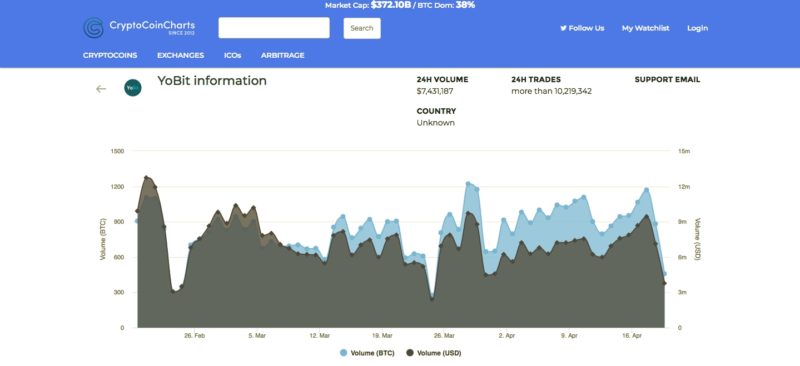Focus the search input field
The image size is (800, 366).
pos(274,28)
